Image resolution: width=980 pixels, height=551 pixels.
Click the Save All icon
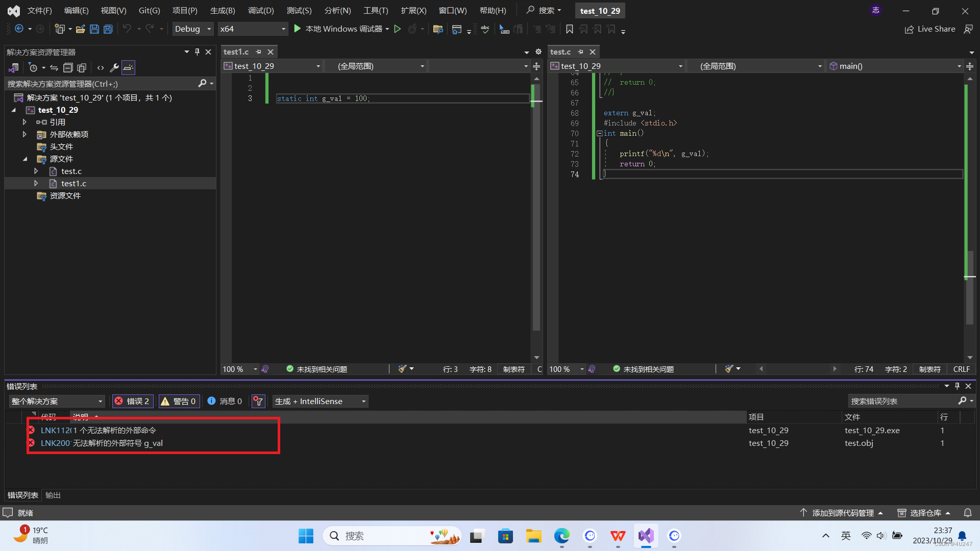click(x=108, y=29)
